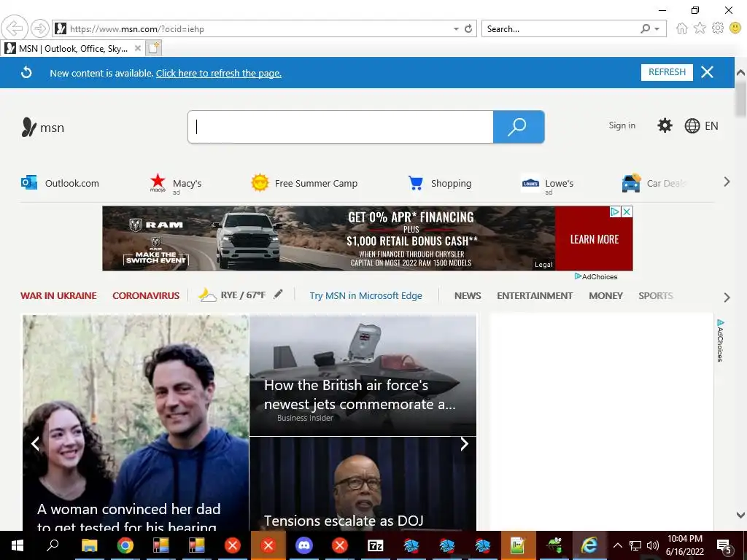Click LEARN MORE on the RAM ad
This screenshot has width=747, height=560.
tap(594, 239)
